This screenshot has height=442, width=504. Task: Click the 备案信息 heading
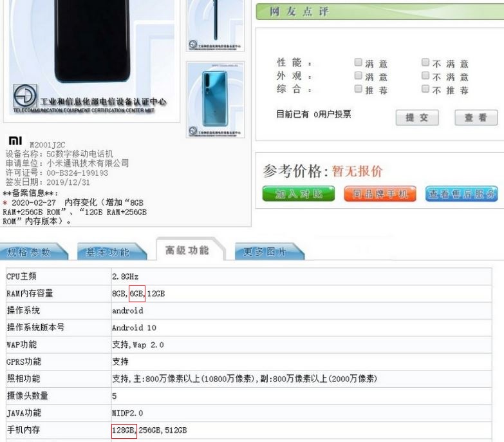pos(30,193)
